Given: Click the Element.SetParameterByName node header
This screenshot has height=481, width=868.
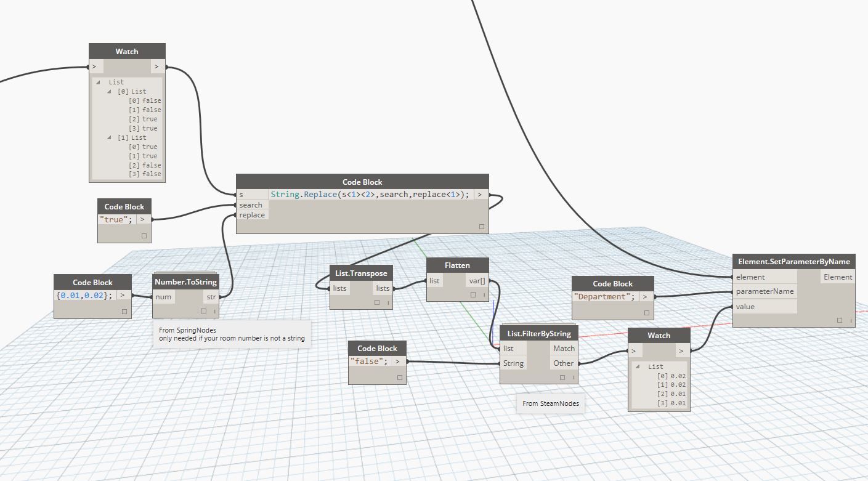Looking at the screenshot, I should coord(794,262).
